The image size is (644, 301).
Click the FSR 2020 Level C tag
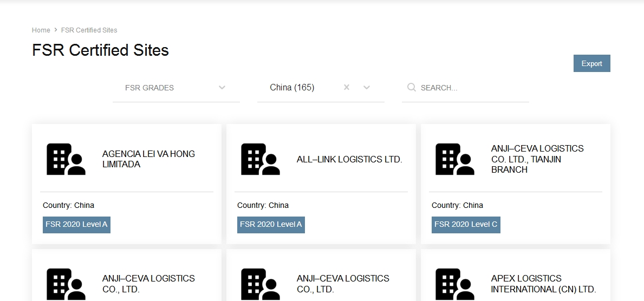(x=466, y=225)
